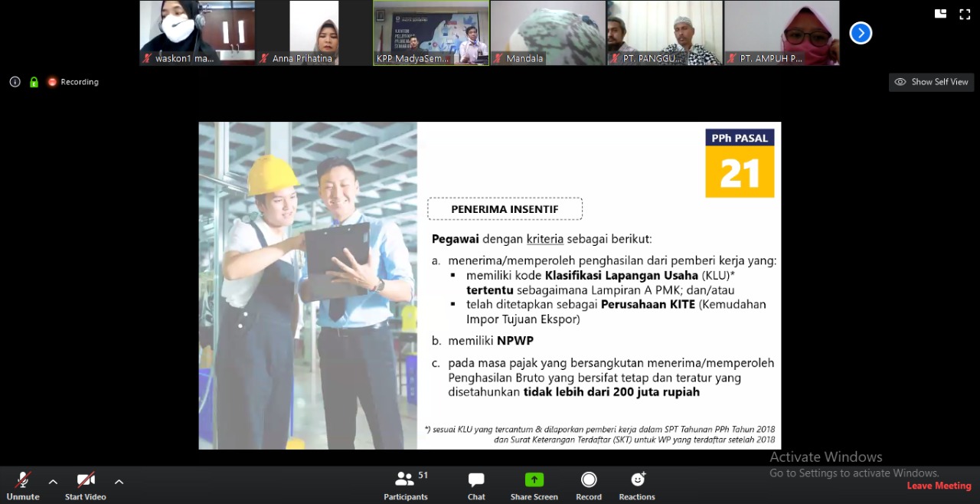Select Mandala's video thumbnail
980x504 pixels.
[x=547, y=33]
